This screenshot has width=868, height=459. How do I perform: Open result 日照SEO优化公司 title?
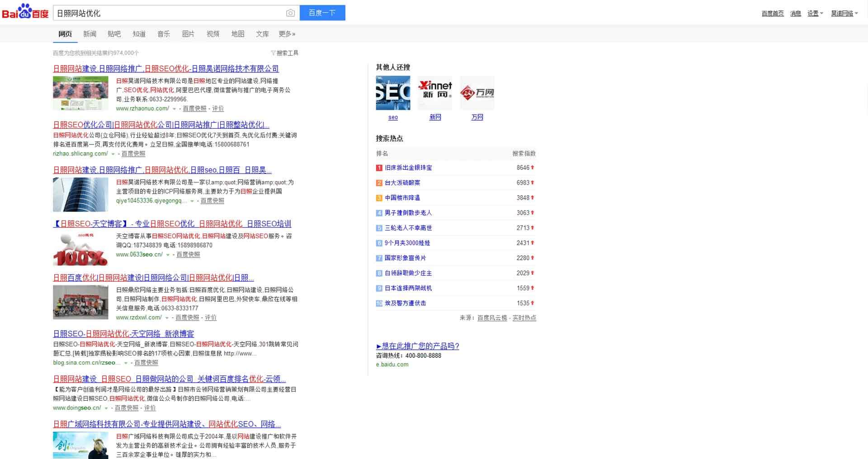[161, 125]
